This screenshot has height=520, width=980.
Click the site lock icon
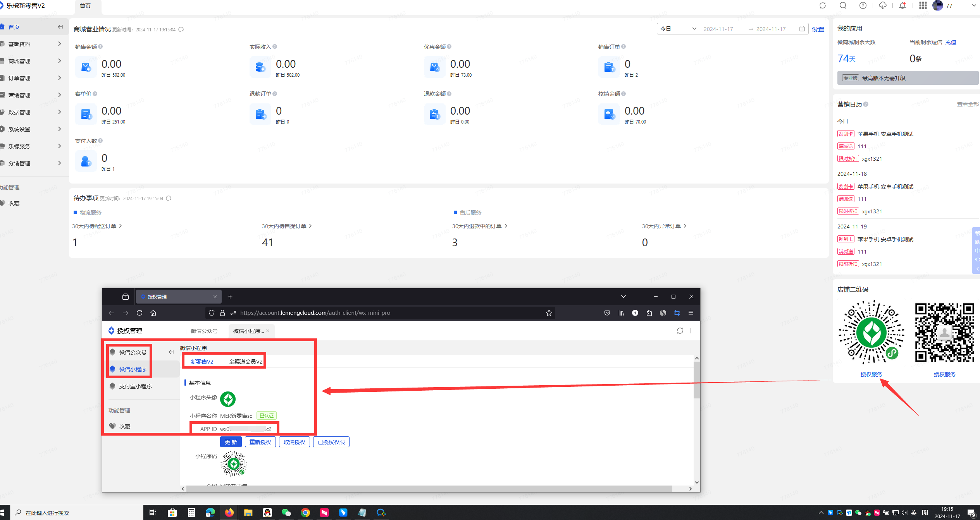pos(222,313)
